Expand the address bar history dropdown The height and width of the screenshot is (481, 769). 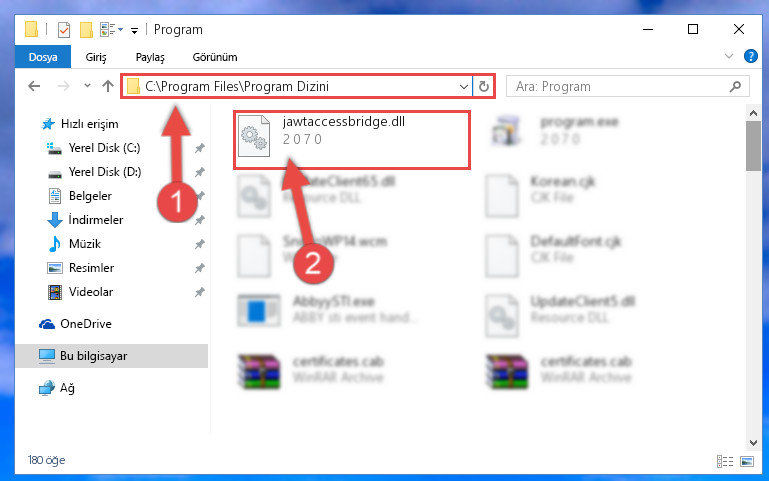pos(463,87)
